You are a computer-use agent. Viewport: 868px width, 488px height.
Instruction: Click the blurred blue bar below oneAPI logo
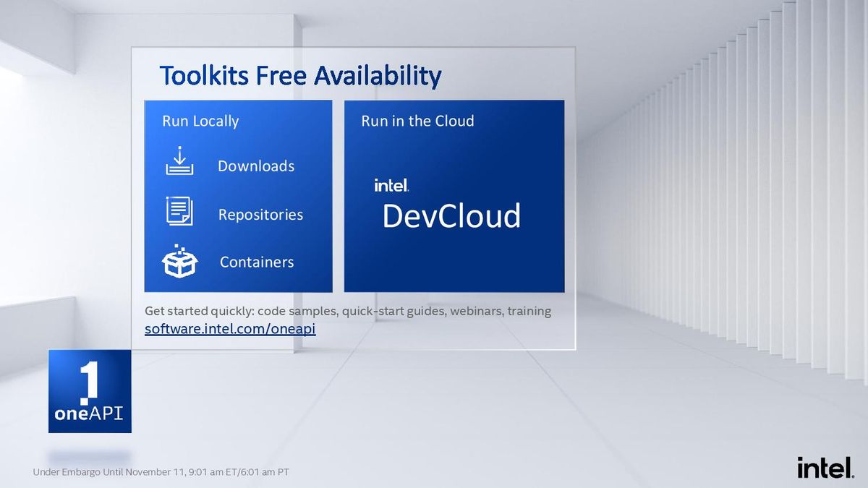pos(90,456)
